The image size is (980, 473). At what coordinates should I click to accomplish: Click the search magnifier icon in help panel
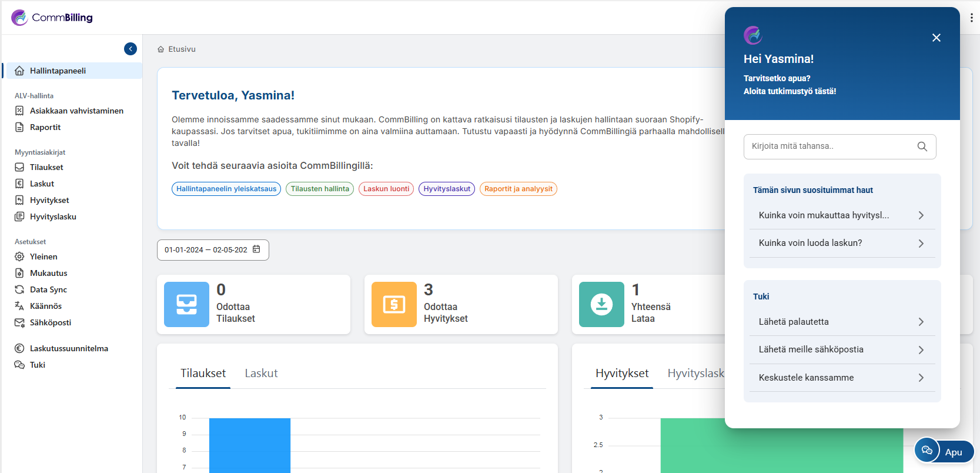coord(922,146)
